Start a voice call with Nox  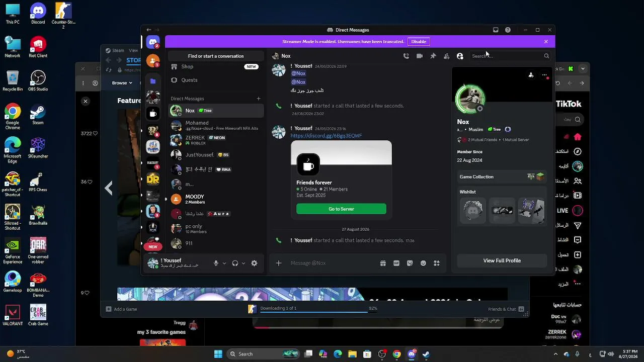(x=406, y=56)
